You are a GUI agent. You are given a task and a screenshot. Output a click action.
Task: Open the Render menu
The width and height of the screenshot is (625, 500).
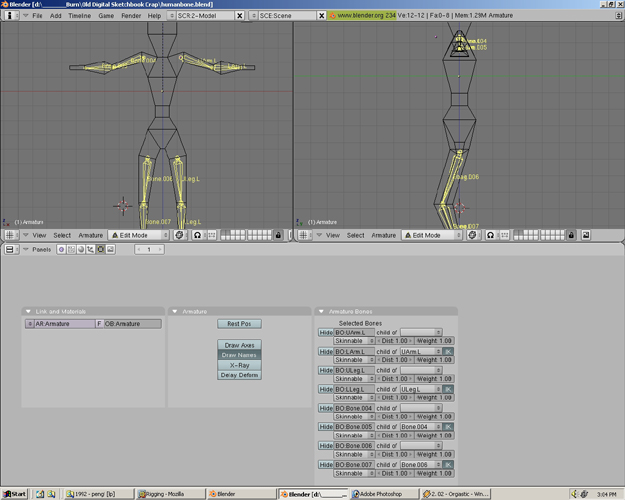pos(131,16)
